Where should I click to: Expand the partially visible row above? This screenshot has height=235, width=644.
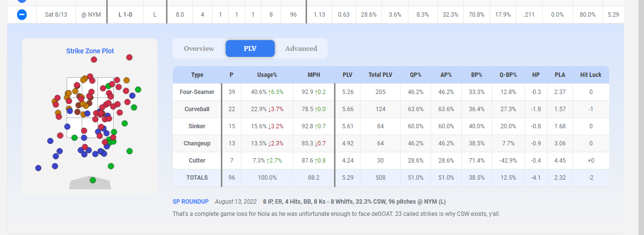pos(22,1)
